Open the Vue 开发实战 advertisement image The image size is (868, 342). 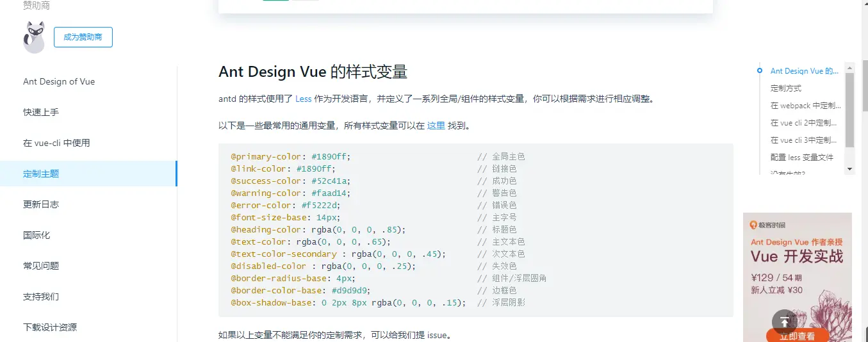point(798,277)
